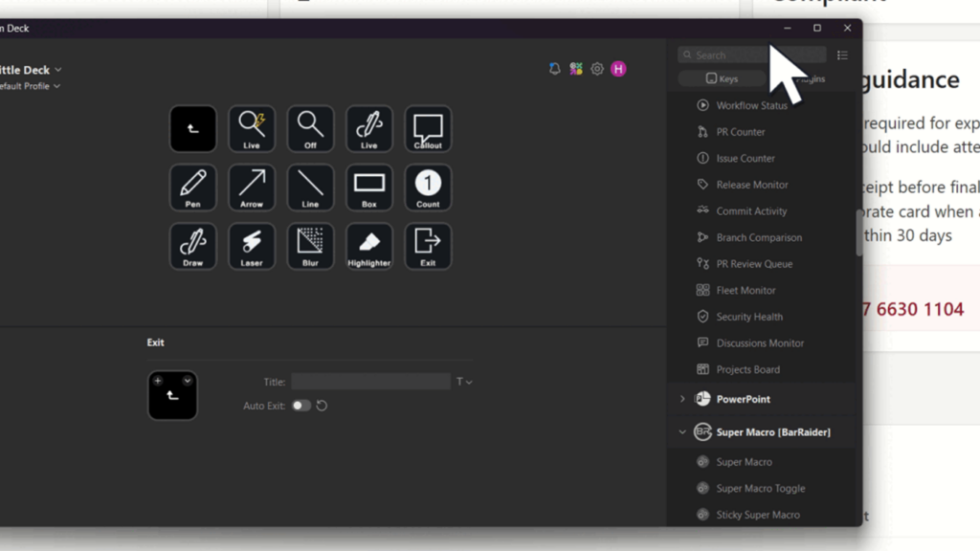Open the deck name dropdown
This screenshot has width=980, height=551.
(58, 70)
